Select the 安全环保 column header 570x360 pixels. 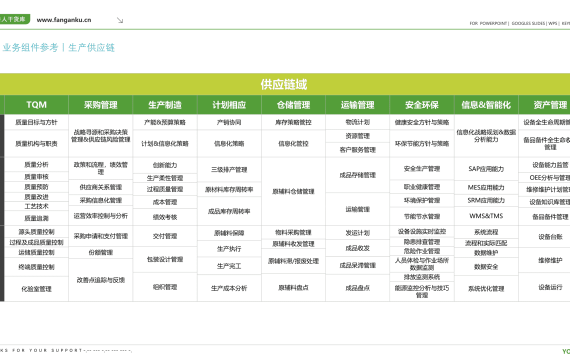422,105
